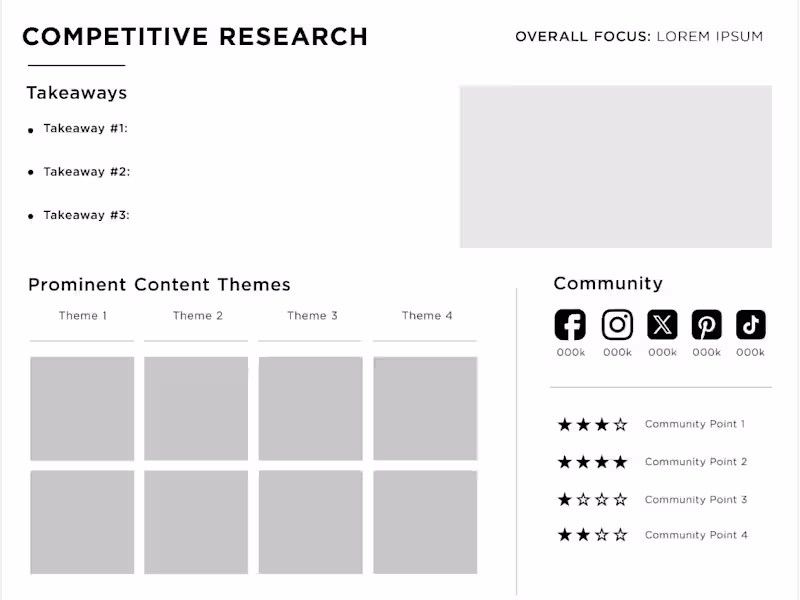Select the TikTok icon
Image resolution: width=800 pixels, height=600 pixels.
[750, 323]
